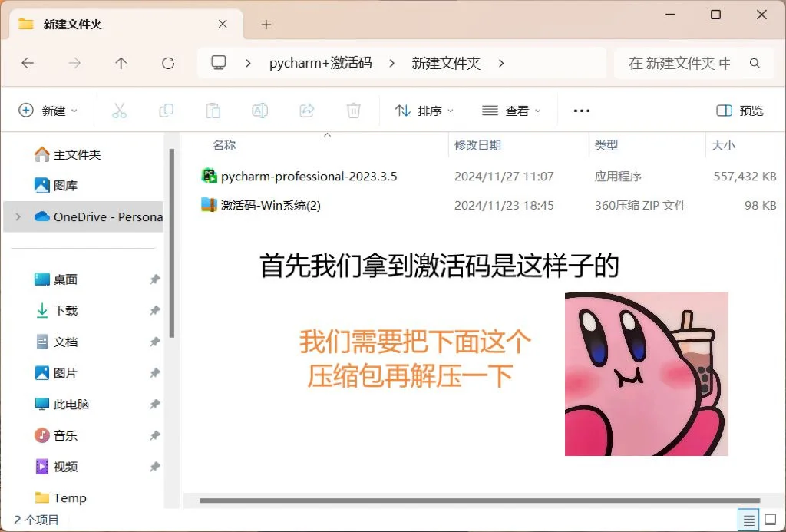Viewport: 786px width, 532px height.
Task: Open the 查看 view options dropdown
Action: (x=511, y=110)
